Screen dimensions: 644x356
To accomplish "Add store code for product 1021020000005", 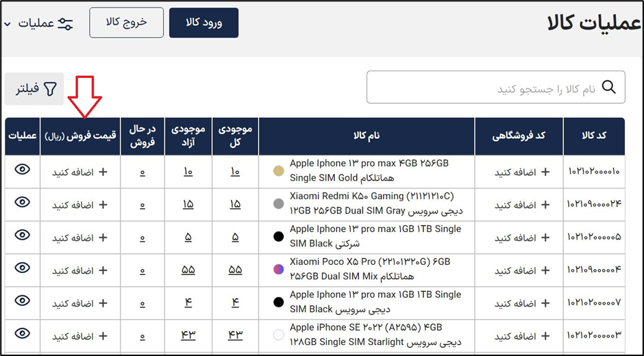I will click(522, 238).
